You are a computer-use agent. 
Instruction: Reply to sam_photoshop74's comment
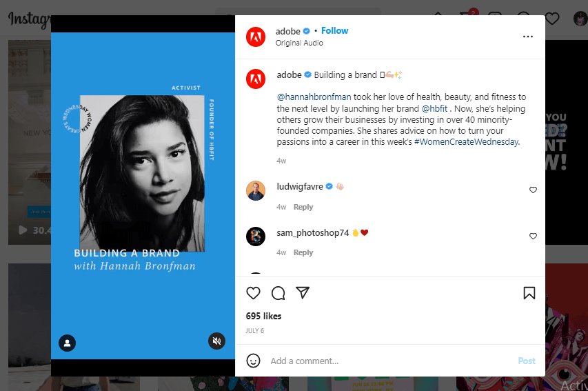coord(303,252)
